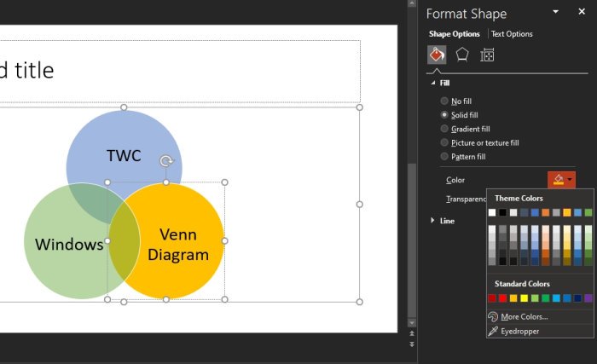Open the Effects pentagon tab icon
Viewport: 597px width, 364px height.
(462, 55)
